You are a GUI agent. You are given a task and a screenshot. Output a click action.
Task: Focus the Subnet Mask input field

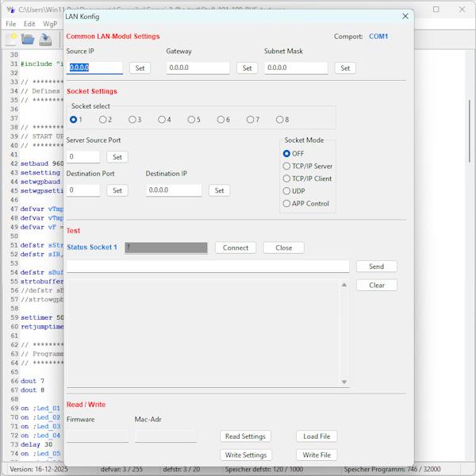pos(296,68)
